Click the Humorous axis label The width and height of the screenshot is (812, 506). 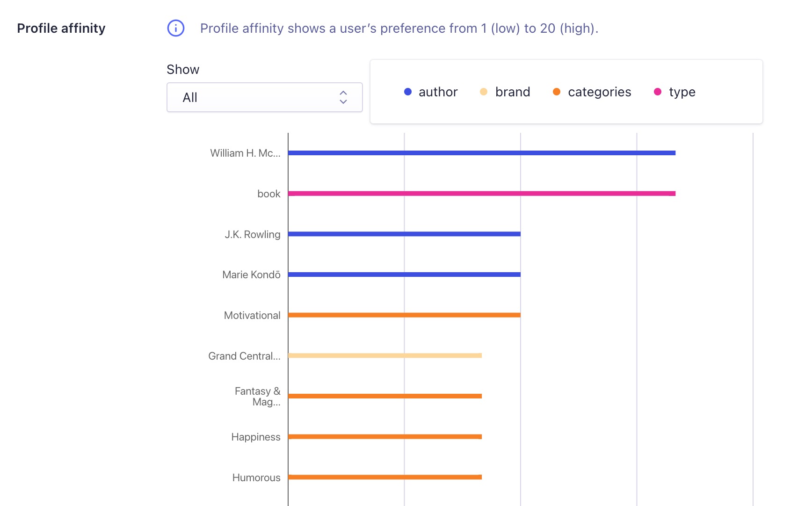point(256,477)
